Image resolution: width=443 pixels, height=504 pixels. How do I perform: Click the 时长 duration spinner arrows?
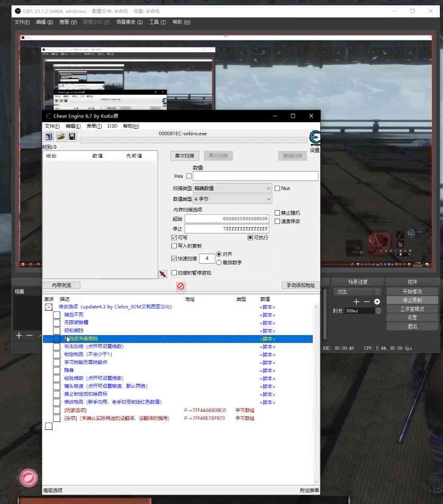[x=378, y=311]
